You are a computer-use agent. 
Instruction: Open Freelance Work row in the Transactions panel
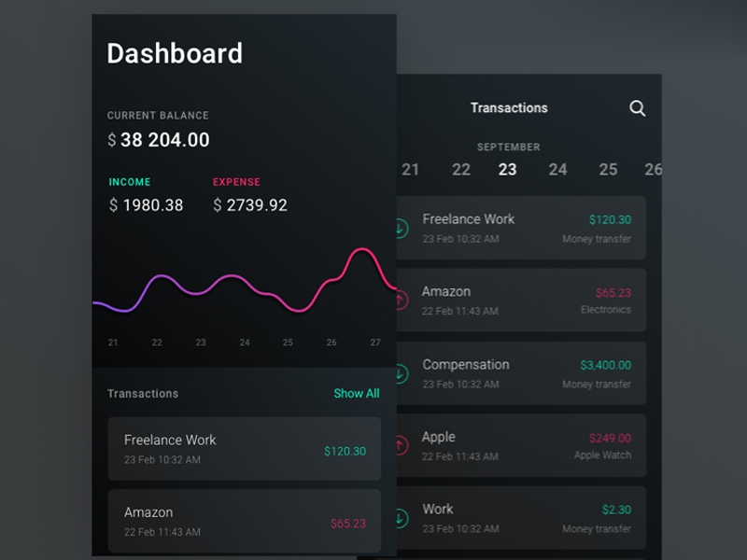coord(521,228)
